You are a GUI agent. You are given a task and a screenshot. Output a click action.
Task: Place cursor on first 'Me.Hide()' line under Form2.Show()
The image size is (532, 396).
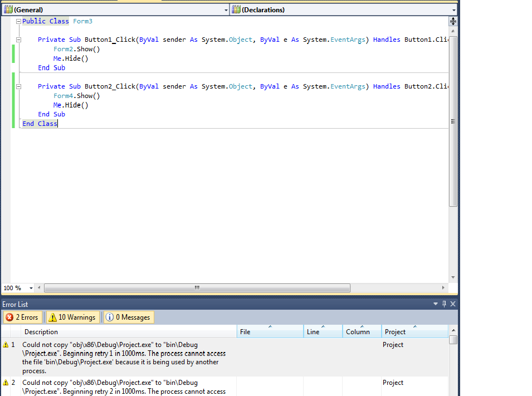(x=71, y=58)
